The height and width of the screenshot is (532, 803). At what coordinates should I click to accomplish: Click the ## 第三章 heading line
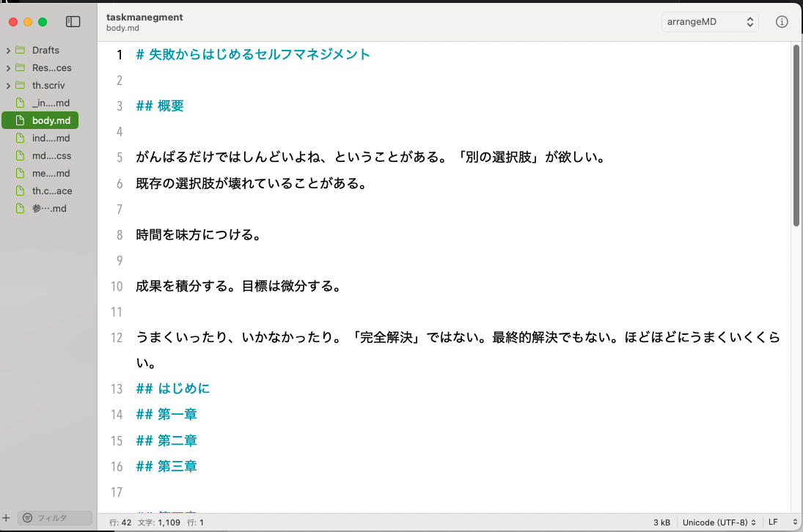pos(166,467)
